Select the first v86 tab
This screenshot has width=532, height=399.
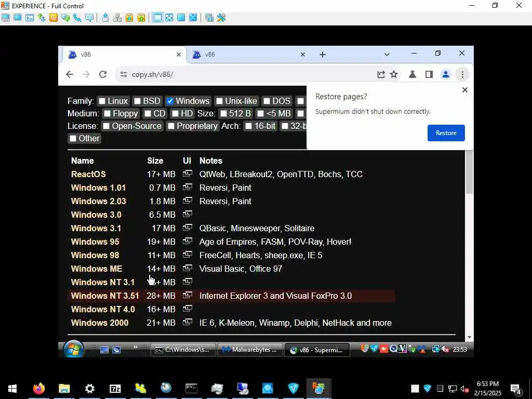125,54
